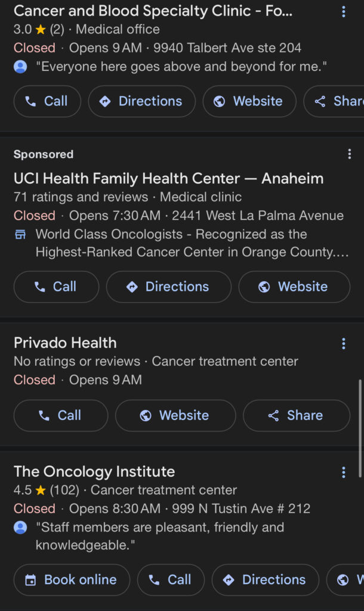Call Cancer and Blood Specialty Clinic
The image size is (364, 611).
coord(47,101)
